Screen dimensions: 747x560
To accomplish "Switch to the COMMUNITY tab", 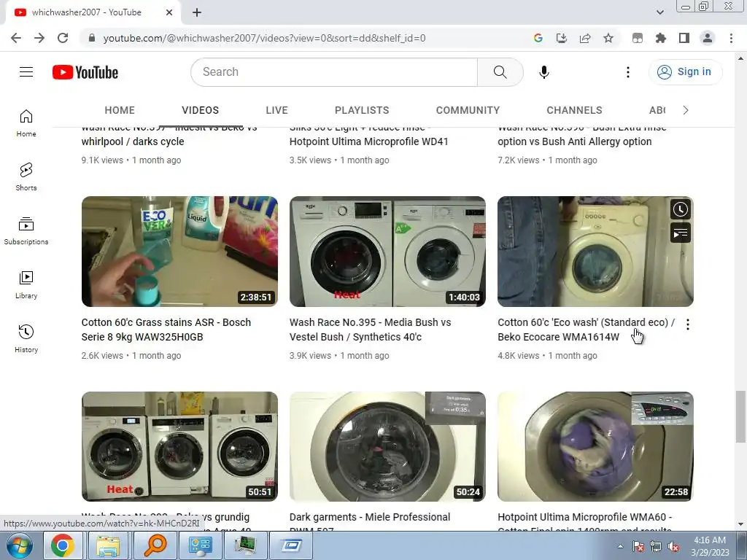I will [468, 110].
